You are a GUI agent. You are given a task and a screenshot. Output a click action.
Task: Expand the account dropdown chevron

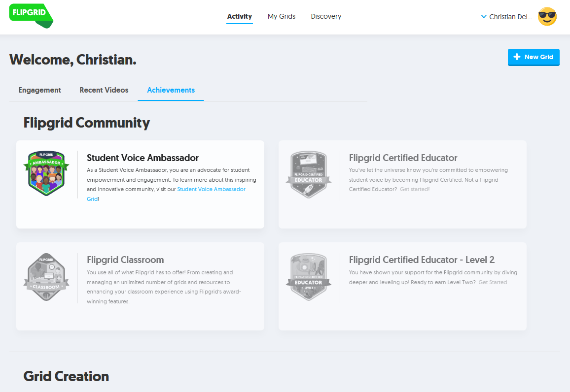484,16
